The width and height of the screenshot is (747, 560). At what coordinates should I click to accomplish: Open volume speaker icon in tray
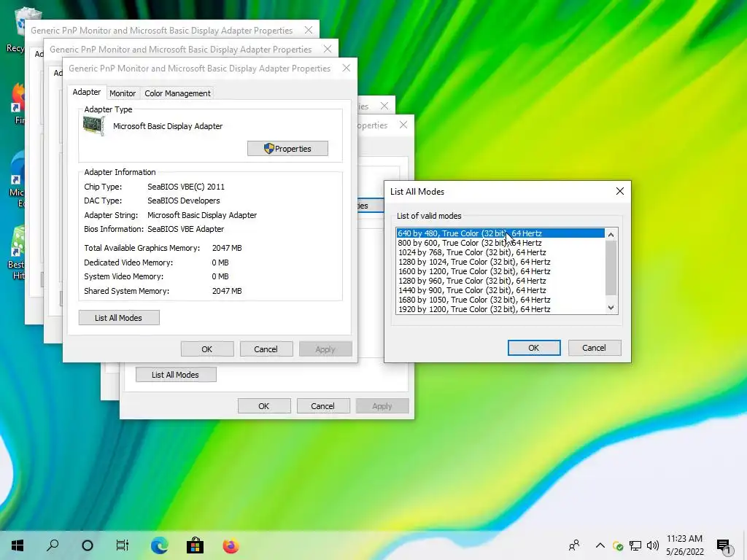(653, 545)
